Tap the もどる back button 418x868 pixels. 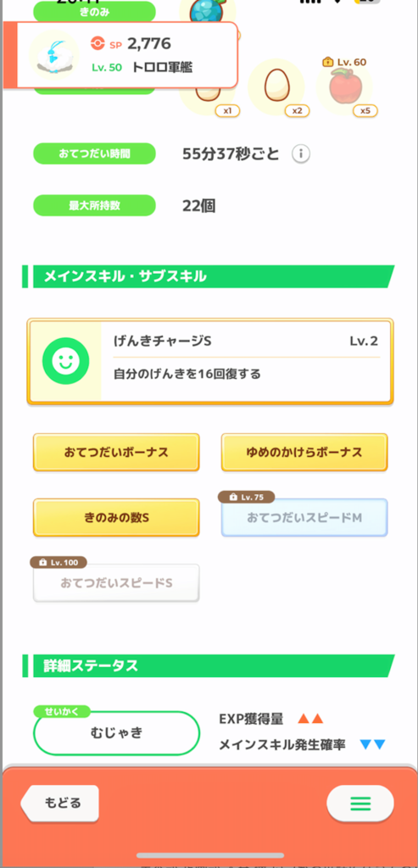[x=60, y=803]
